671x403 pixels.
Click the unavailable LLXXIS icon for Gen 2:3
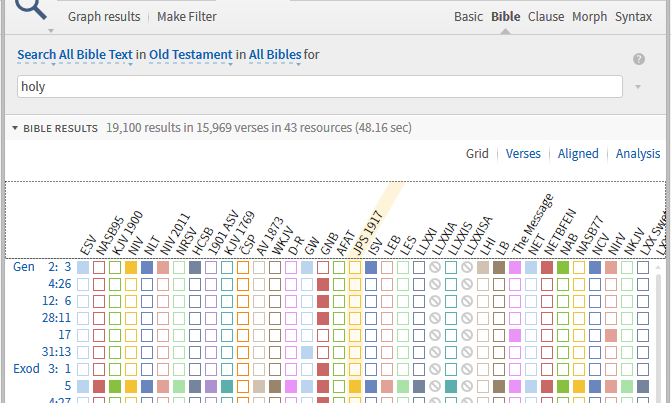(467, 267)
